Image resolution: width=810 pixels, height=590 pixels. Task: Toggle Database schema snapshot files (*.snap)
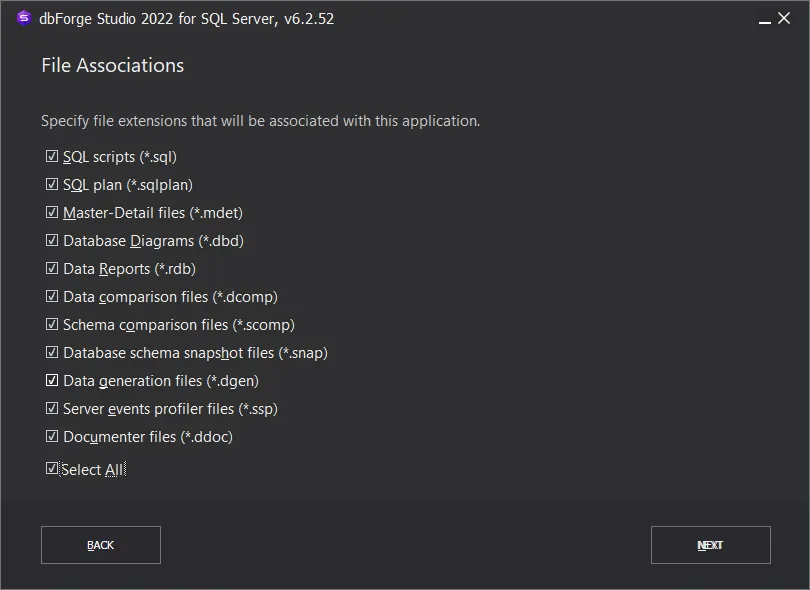pyautogui.click(x=52, y=353)
